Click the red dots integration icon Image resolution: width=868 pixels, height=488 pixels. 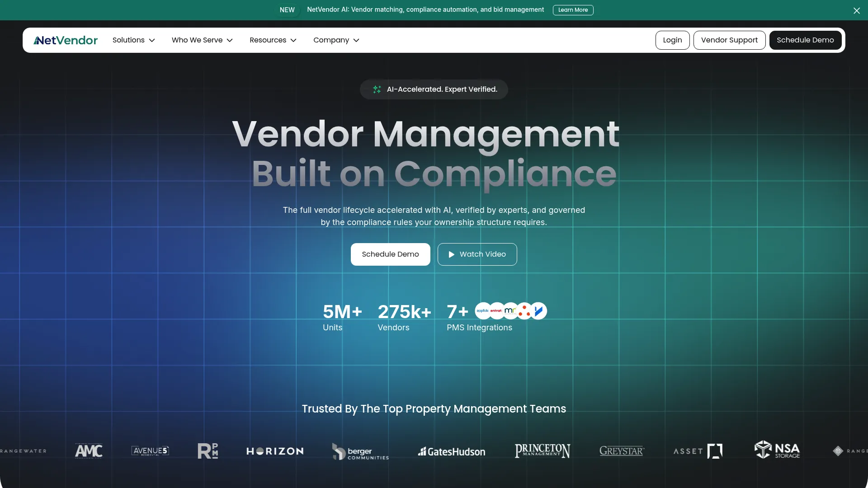(x=524, y=311)
